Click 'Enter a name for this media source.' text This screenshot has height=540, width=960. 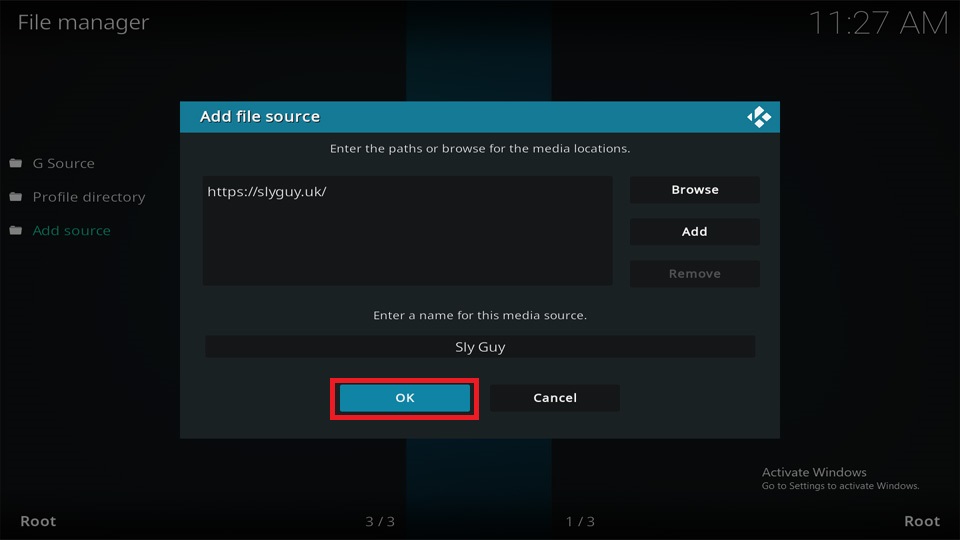(x=480, y=315)
